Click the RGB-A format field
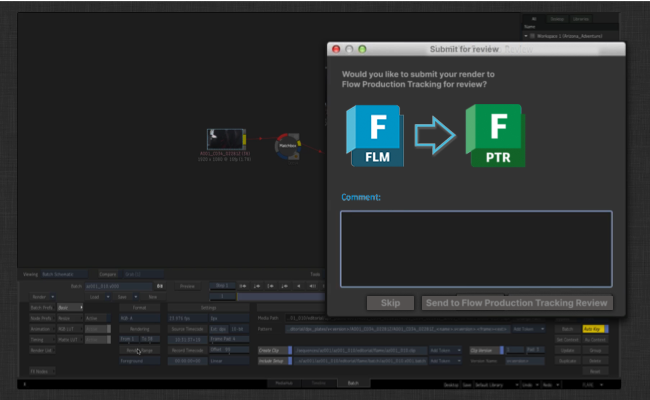The width and height of the screenshot is (650, 400). pyautogui.click(x=140, y=318)
